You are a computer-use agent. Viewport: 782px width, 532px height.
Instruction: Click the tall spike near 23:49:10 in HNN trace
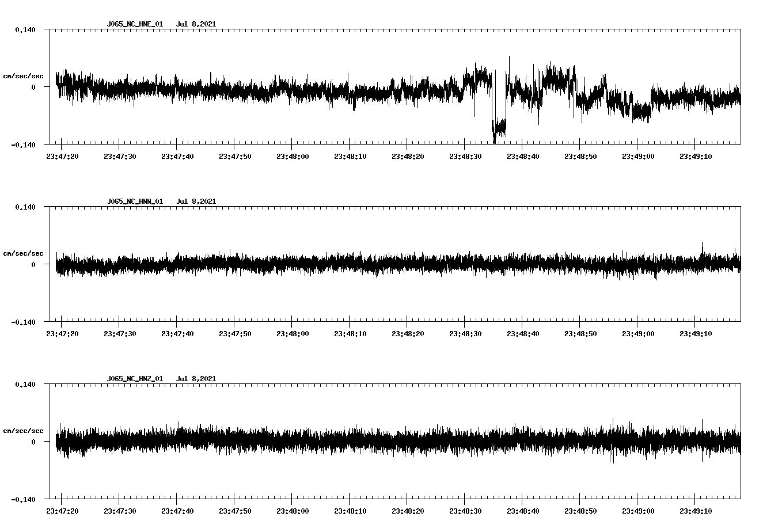[703, 246]
